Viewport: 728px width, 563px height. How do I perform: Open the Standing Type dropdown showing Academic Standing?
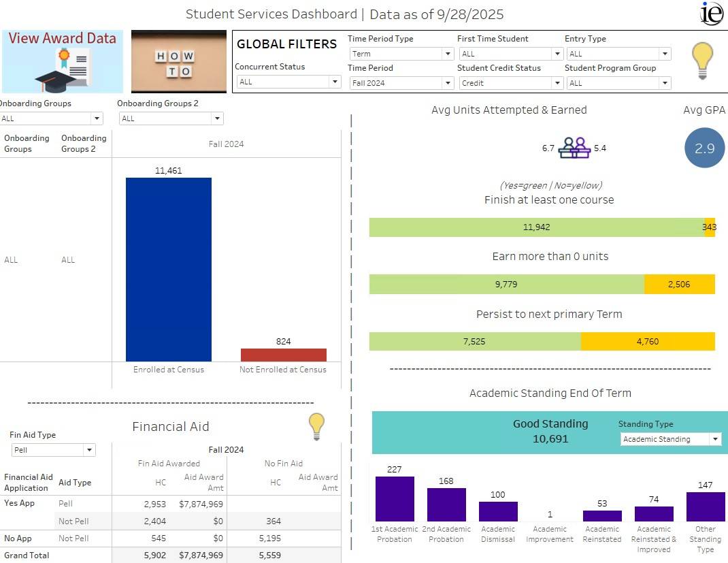point(670,439)
